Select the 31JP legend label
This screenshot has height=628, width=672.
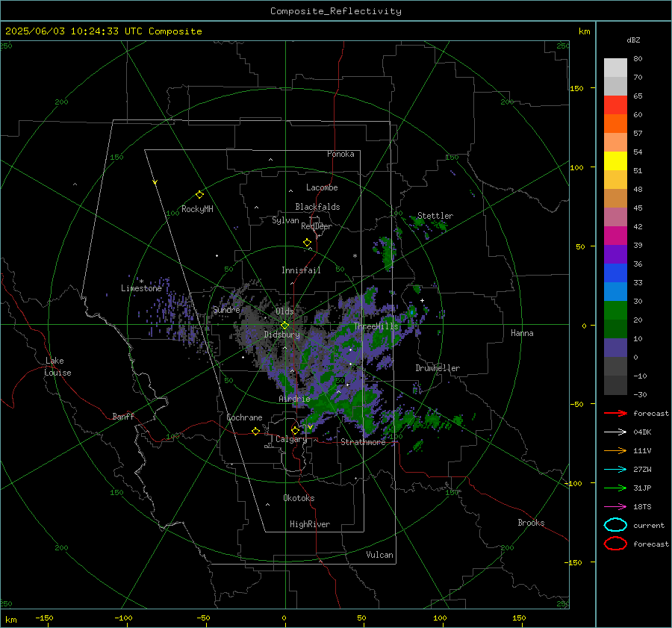click(x=642, y=488)
